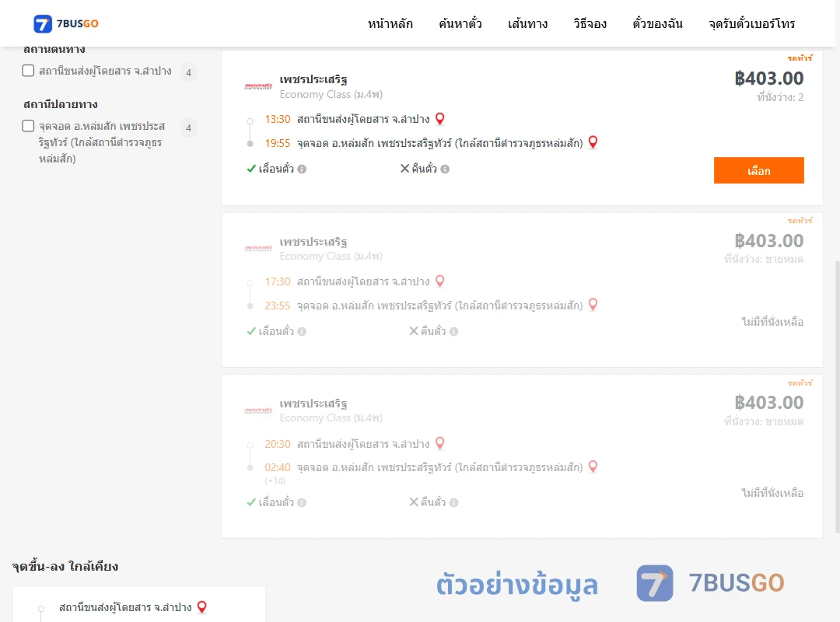The height and width of the screenshot is (622, 840).
Task: Click map pin beside 17:30 departure station
Action: [439, 281]
